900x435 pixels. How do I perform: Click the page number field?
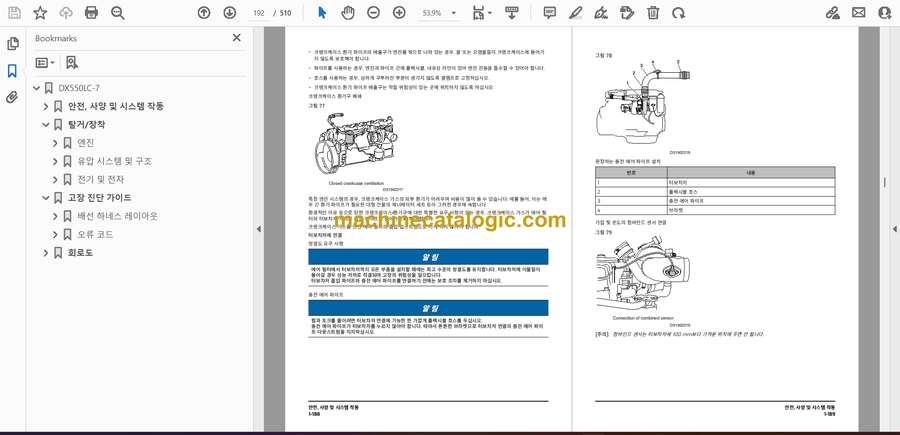(260, 13)
